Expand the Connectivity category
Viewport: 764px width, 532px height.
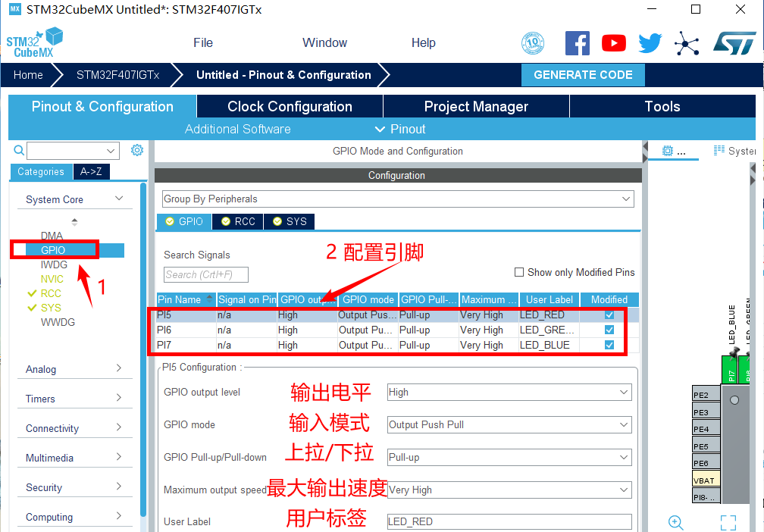74,428
